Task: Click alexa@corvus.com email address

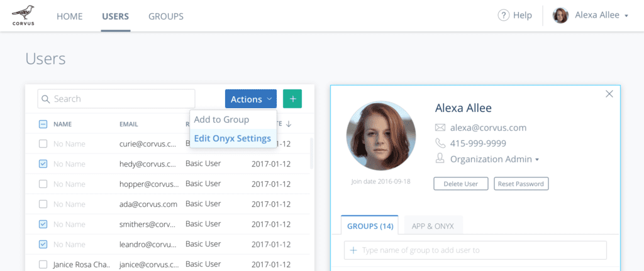Action: 488,128
